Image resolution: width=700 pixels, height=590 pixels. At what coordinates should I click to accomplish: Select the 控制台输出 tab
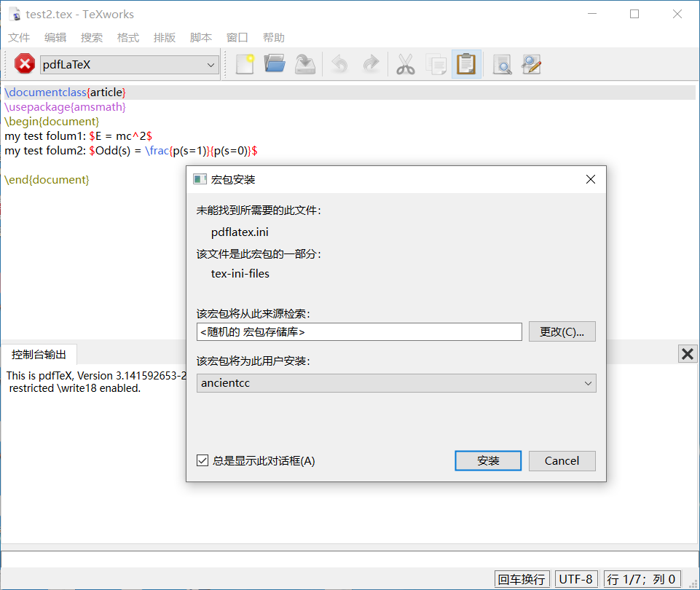[39, 355]
